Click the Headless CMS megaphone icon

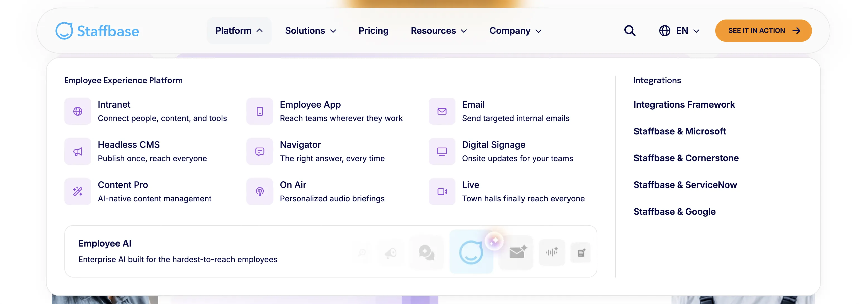78,151
